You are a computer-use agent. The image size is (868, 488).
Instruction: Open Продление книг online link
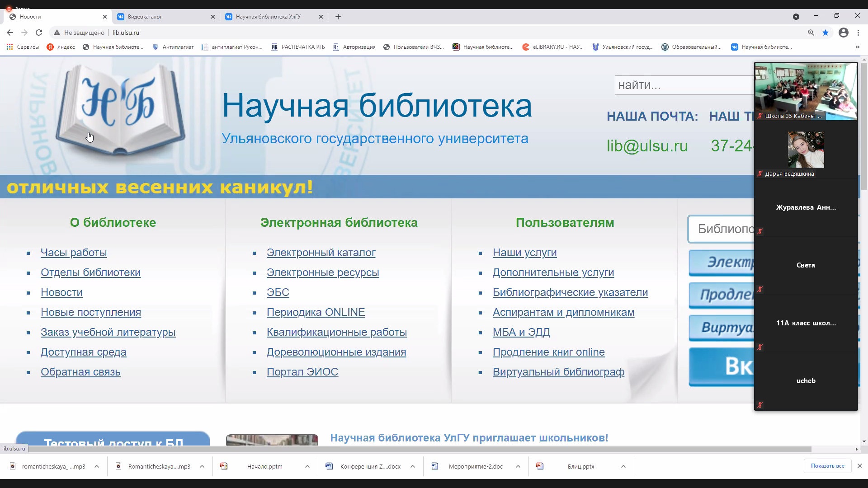point(549,352)
